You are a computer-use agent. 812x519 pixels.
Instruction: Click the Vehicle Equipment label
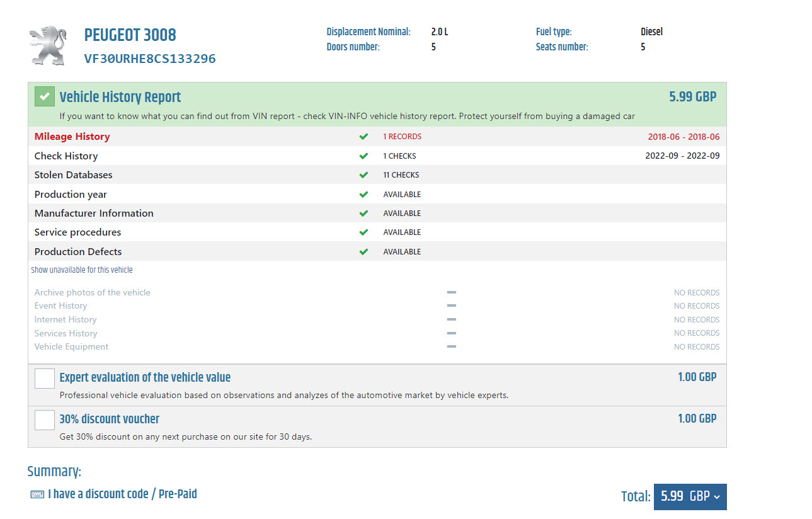pyautogui.click(x=72, y=346)
